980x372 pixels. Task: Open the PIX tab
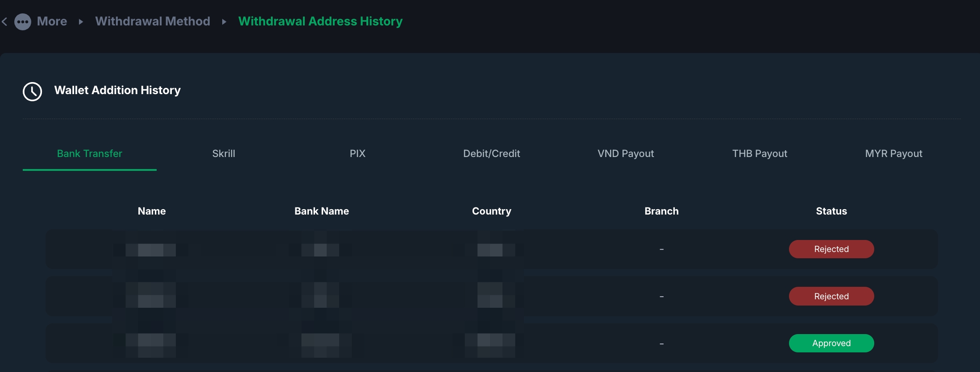coord(357,153)
